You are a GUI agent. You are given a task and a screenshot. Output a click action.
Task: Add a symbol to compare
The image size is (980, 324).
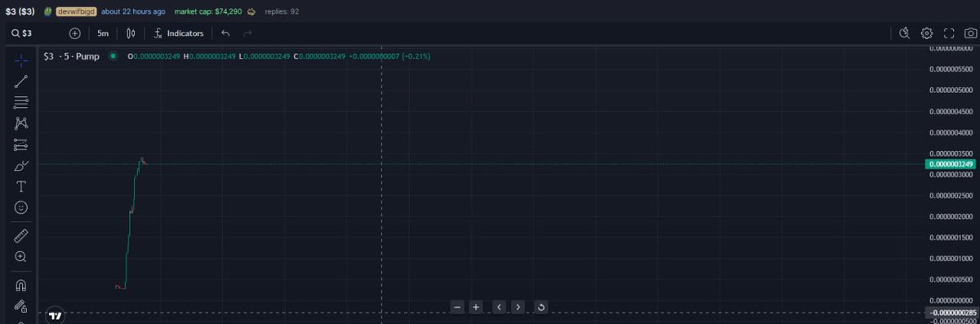pyautogui.click(x=75, y=33)
